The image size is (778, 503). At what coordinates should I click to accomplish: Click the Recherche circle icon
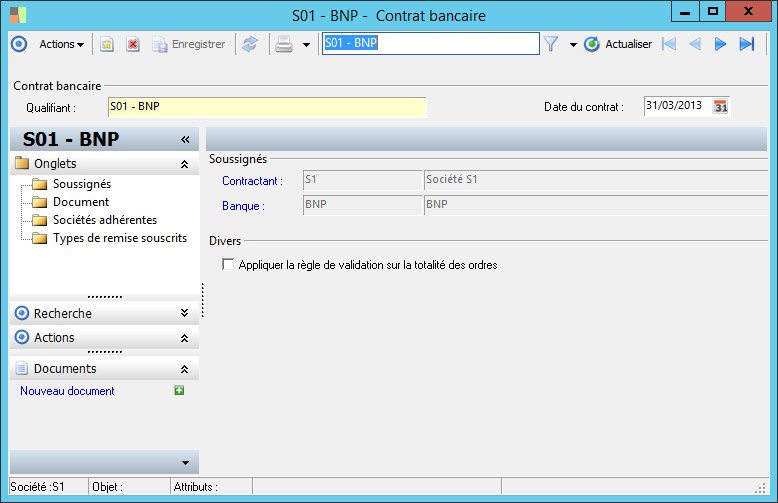(22, 313)
